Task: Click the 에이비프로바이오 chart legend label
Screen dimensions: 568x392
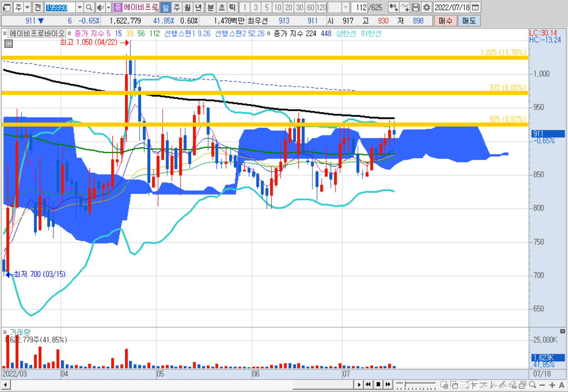Action: point(38,34)
